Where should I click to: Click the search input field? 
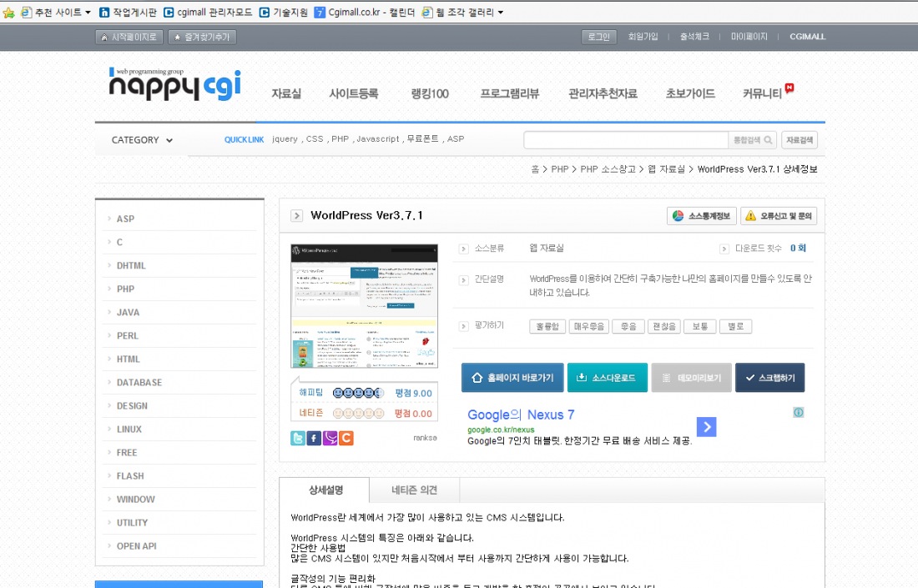point(626,140)
